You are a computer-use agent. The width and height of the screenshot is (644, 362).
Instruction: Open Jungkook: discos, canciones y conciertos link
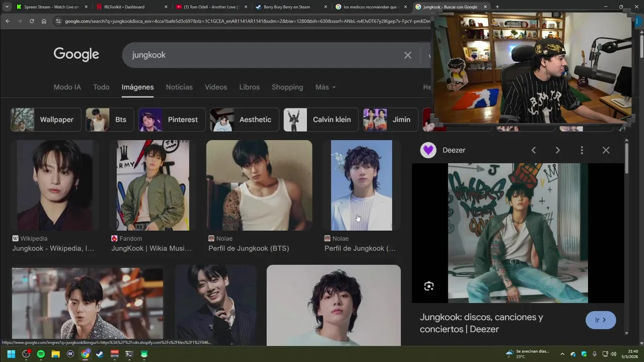pos(481,323)
